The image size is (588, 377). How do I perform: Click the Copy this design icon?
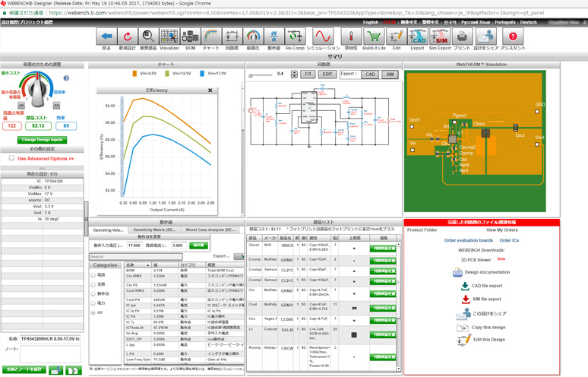[x=463, y=328]
